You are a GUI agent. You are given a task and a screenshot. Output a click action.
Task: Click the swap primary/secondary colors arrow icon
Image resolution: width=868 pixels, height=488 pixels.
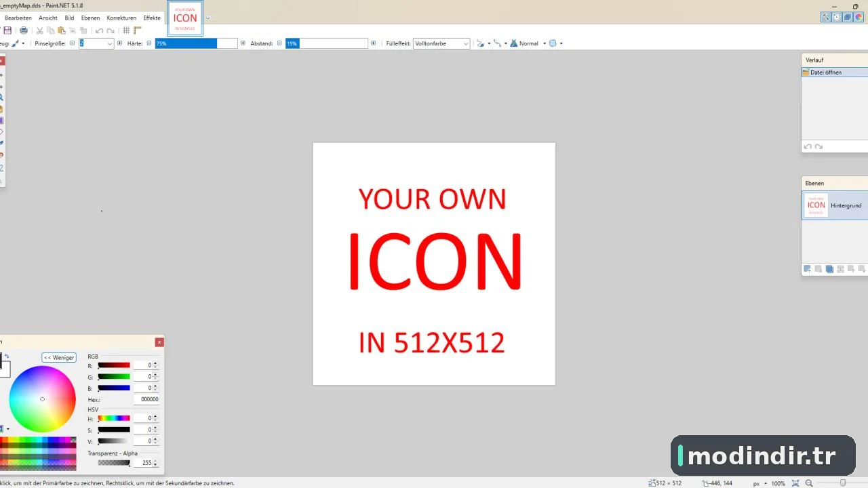point(7,357)
